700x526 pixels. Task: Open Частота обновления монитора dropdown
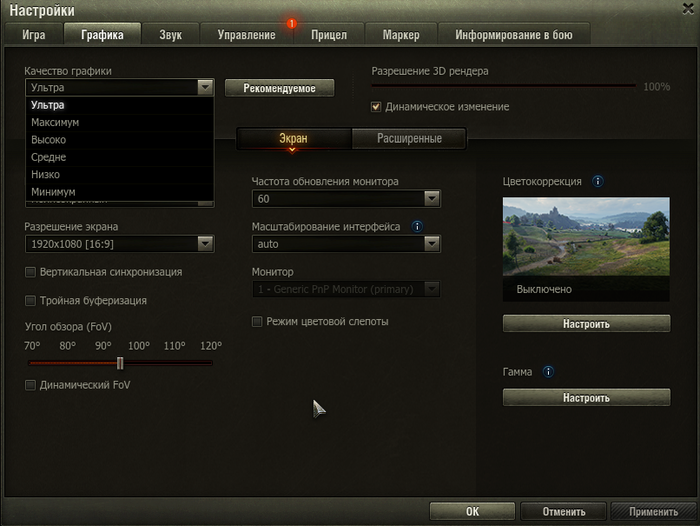[346, 199]
